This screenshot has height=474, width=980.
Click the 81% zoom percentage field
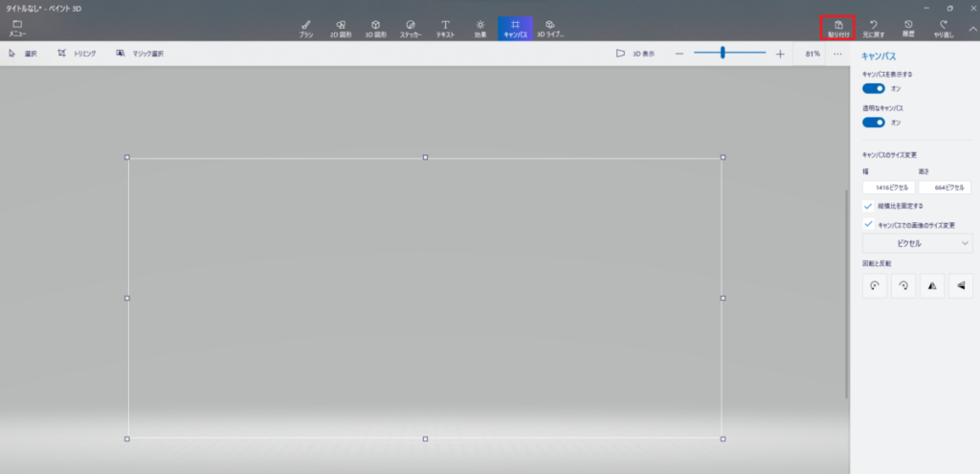pyautogui.click(x=812, y=54)
